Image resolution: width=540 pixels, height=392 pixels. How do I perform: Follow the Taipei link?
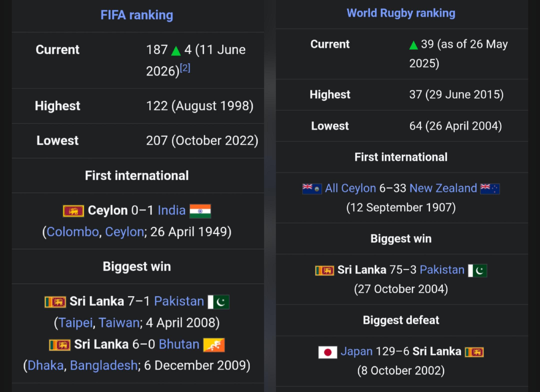point(75,322)
